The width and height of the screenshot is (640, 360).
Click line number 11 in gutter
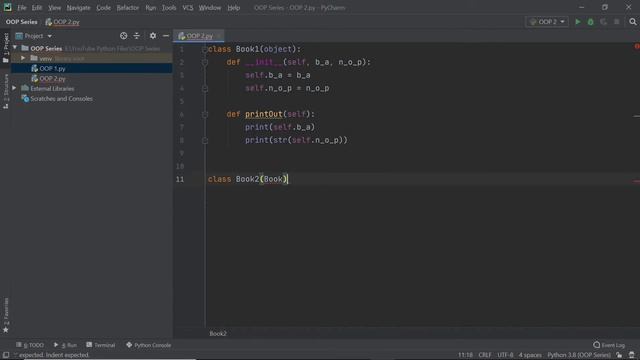tap(180, 179)
